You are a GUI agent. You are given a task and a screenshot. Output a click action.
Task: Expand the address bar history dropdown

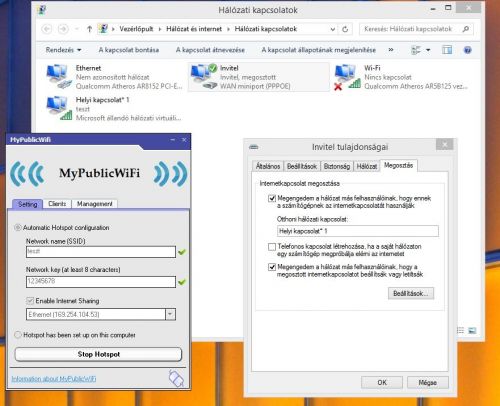[333, 29]
